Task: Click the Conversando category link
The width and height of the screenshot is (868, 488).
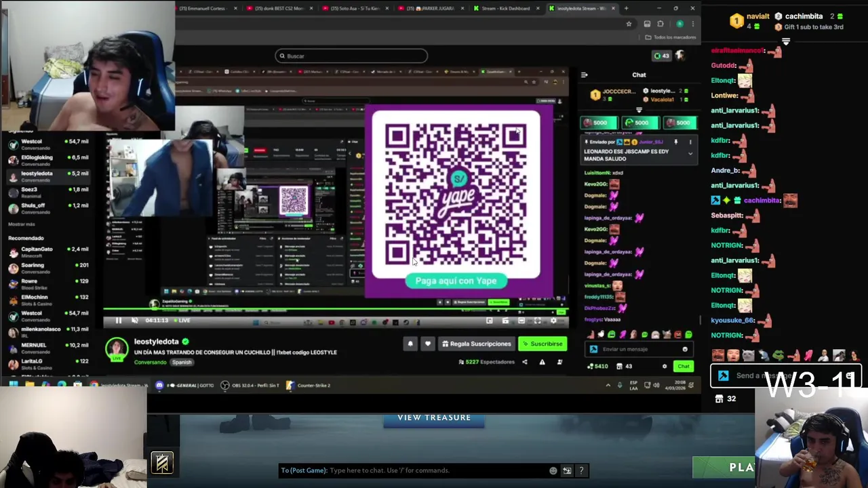Action: tap(150, 363)
